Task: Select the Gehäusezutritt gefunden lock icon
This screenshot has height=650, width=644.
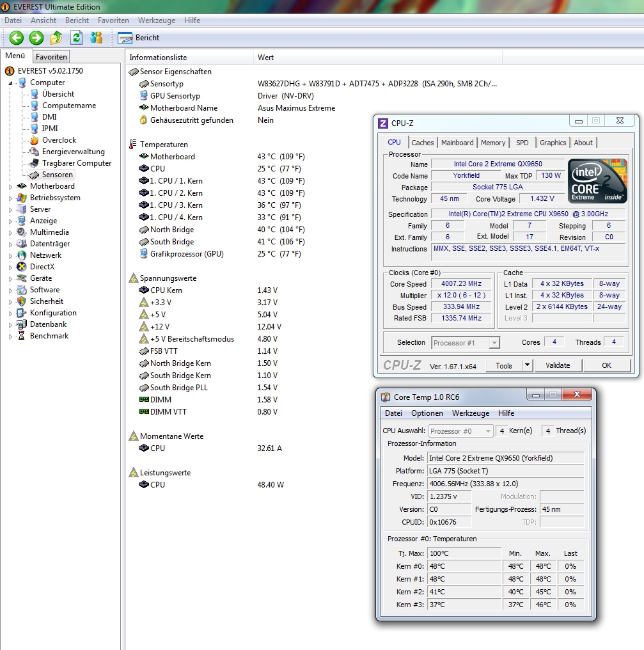Action: tap(143, 120)
